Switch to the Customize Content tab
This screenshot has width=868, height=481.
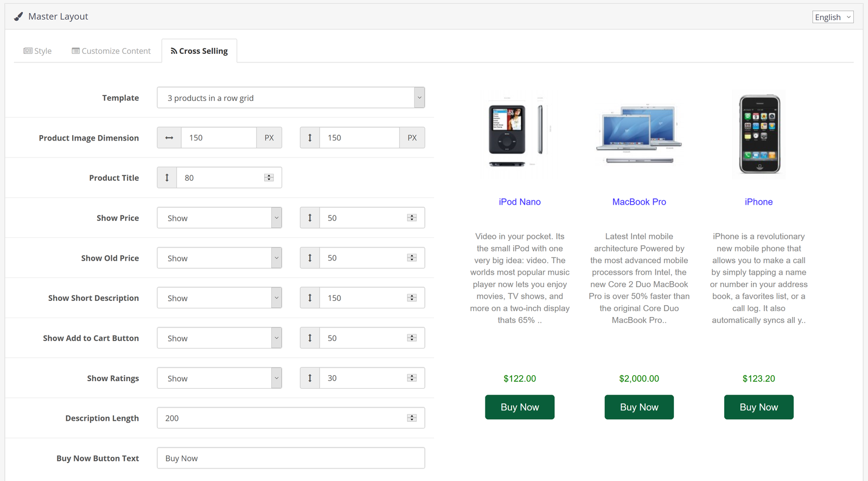pyautogui.click(x=111, y=51)
